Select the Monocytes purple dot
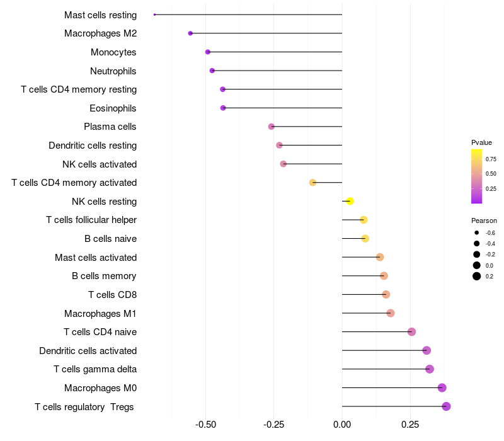The width and height of the screenshot is (504, 441). click(x=208, y=52)
